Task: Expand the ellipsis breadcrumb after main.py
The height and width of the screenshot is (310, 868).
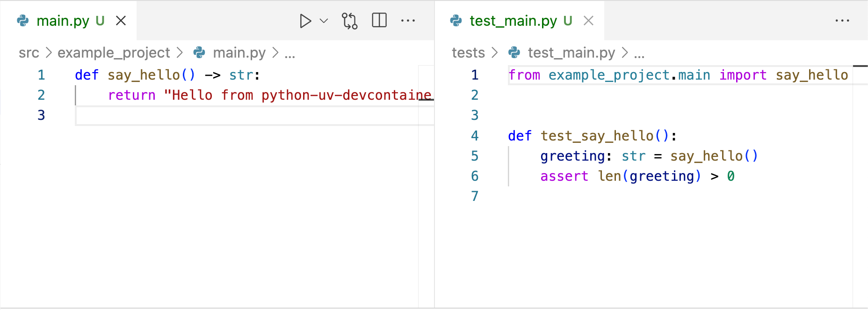Action: [290, 54]
